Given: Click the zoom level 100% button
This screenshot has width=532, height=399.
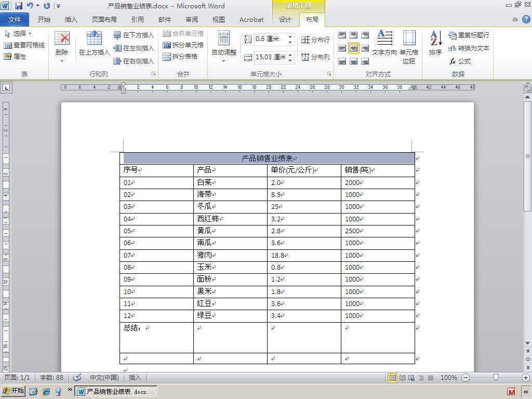Looking at the screenshot, I should pos(448,378).
